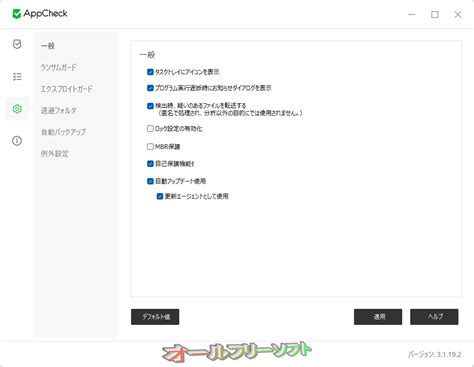Click the デフォルト値 button
474x367 pixels.
click(x=155, y=317)
